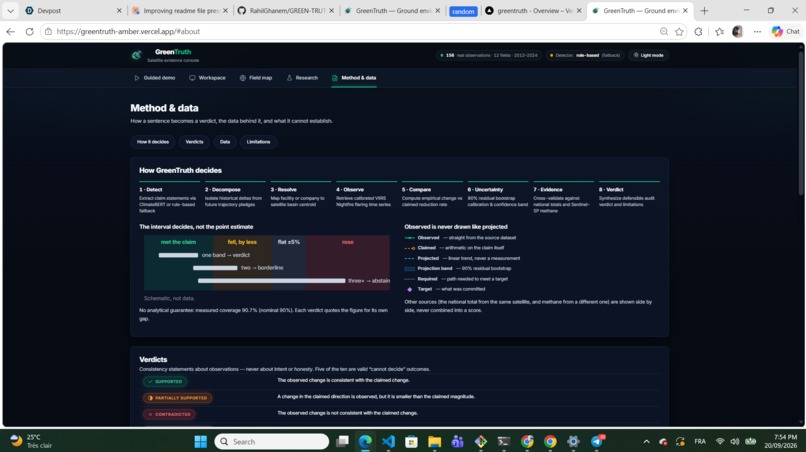Open clock showing 7:54 PM
Viewport: 806px width, 452px height.
(x=780, y=441)
